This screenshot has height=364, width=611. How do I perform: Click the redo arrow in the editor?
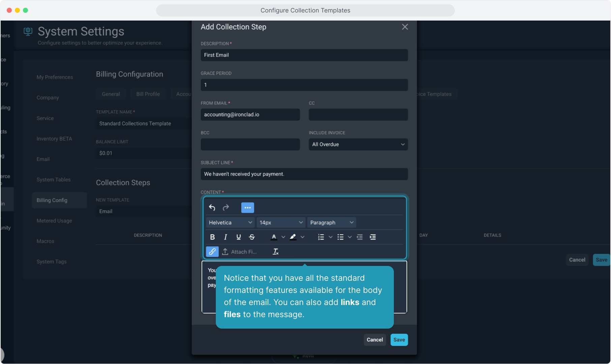tap(226, 208)
